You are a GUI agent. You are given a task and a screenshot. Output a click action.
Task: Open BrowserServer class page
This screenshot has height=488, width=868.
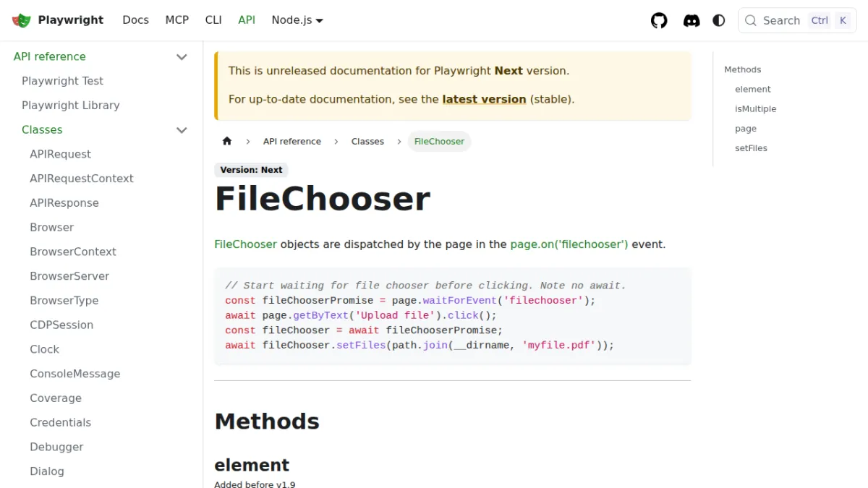(x=69, y=276)
